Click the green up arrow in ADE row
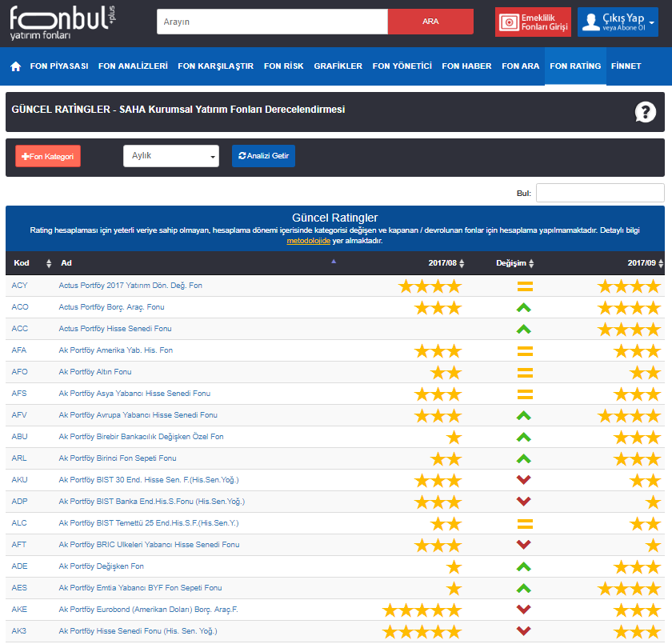The width and height of the screenshot is (672, 644). pyautogui.click(x=524, y=567)
